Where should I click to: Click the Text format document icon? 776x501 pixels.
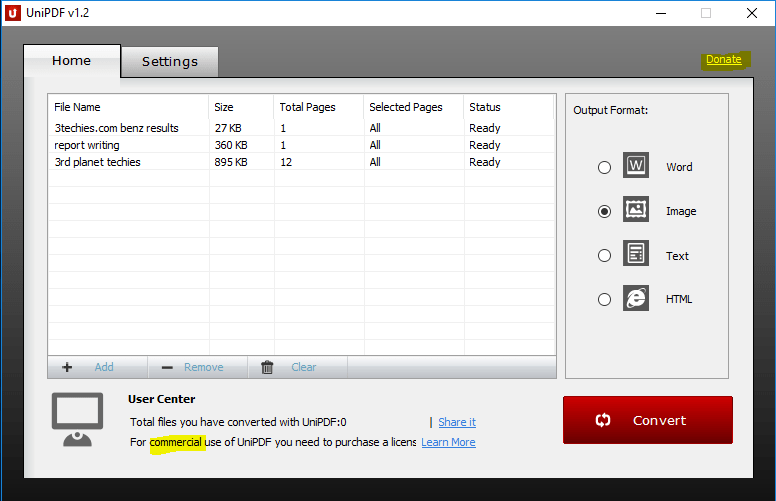(x=635, y=253)
